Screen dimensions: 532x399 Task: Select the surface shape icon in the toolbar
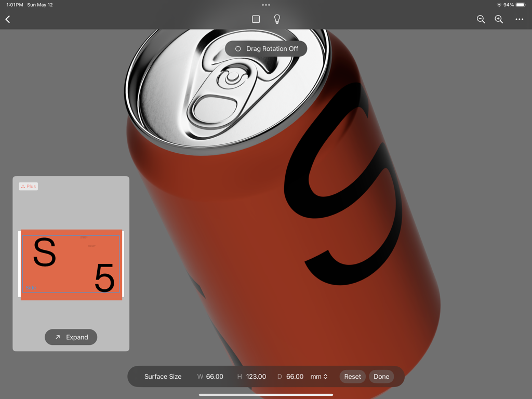tap(255, 19)
